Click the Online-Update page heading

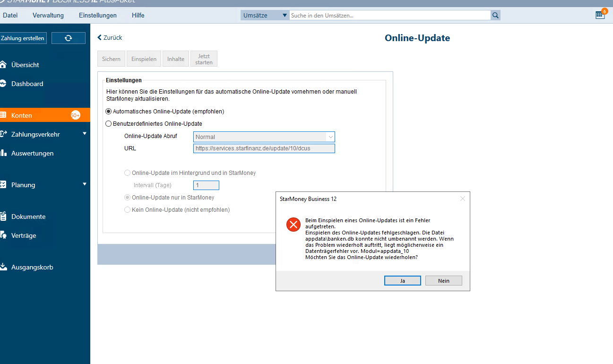[x=417, y=38]
